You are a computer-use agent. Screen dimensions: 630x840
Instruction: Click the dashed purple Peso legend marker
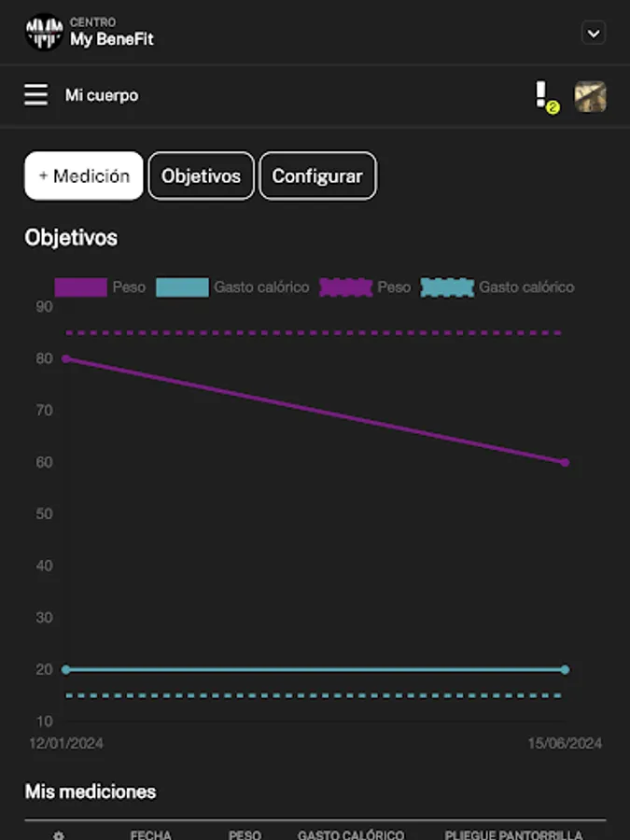pyautogui.click(x=343, y=287)
